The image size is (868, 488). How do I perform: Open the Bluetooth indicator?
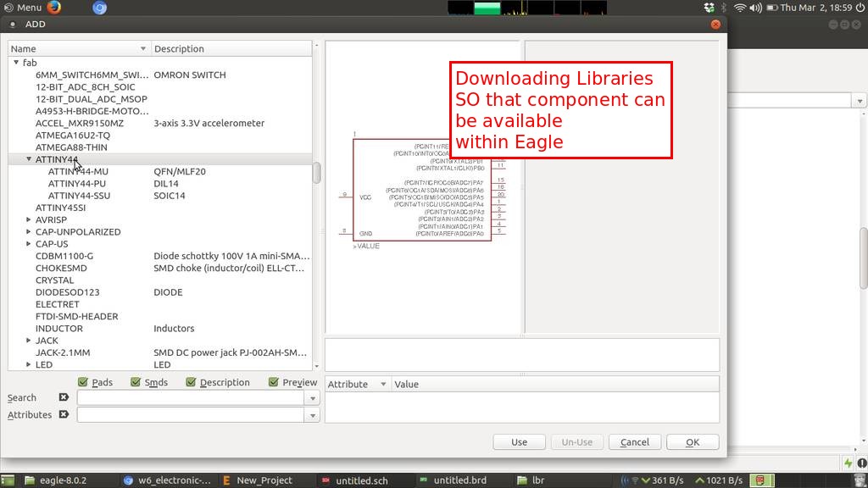click(724, 7)
